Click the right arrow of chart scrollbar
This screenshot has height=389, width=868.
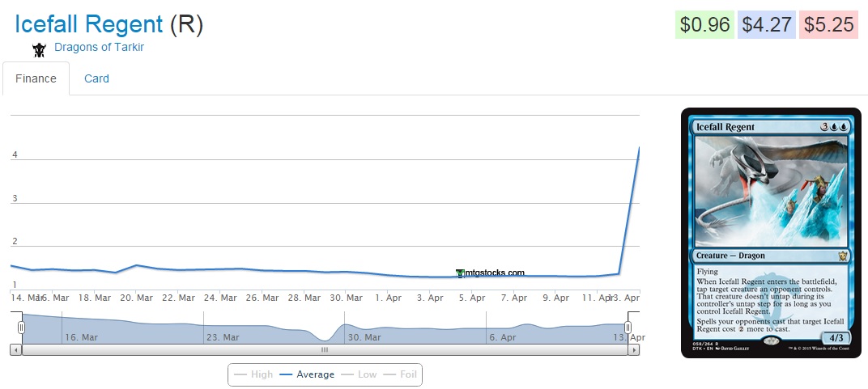[x=634, y=350]
